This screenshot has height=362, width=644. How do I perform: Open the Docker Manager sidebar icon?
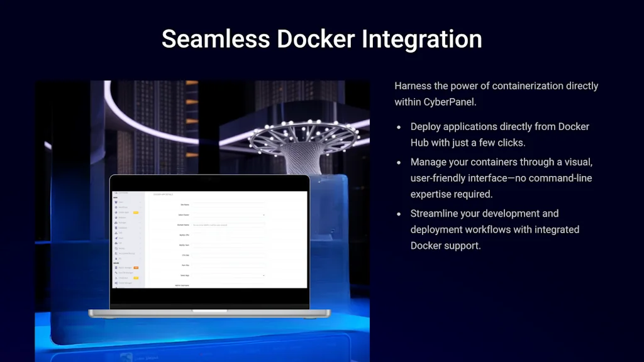[116, 283]
